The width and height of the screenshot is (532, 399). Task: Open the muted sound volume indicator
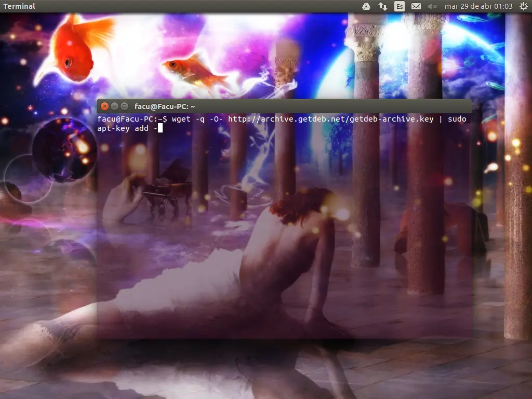432,6
